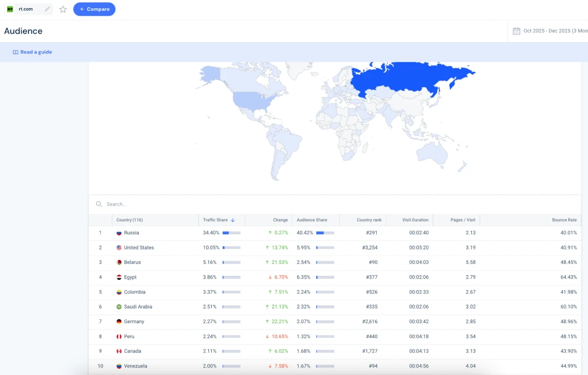Click Russia's traffic share bar

(231, 233)
